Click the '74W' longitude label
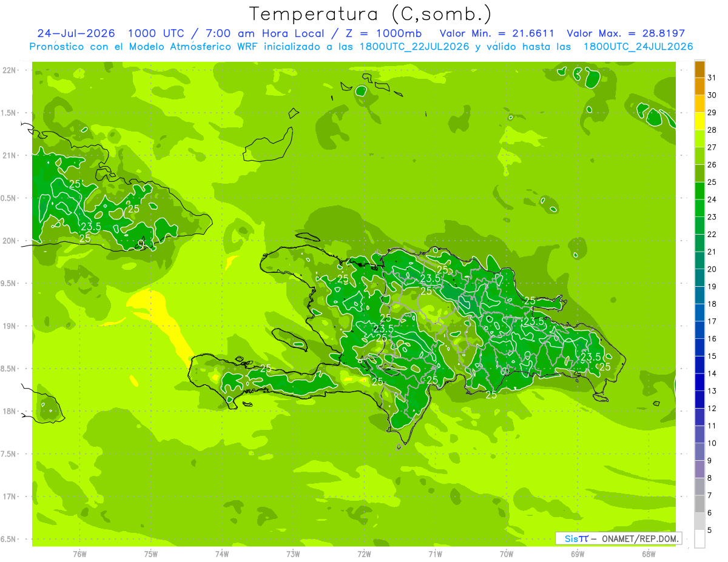 [222, 554]
